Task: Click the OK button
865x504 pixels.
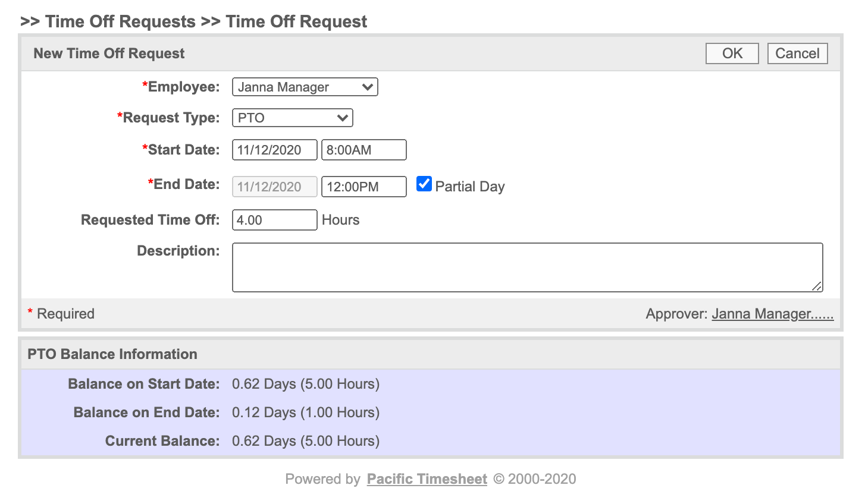Action: [732, 53]
